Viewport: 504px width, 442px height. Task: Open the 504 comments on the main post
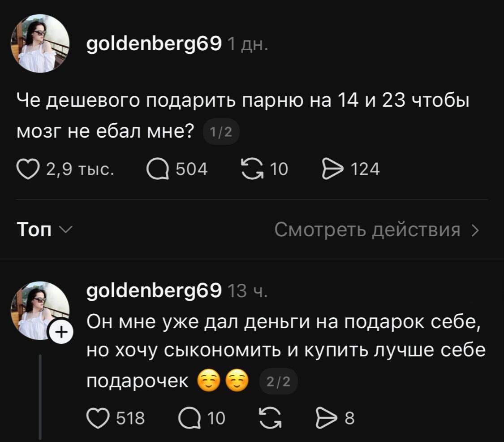coord(157,169)
